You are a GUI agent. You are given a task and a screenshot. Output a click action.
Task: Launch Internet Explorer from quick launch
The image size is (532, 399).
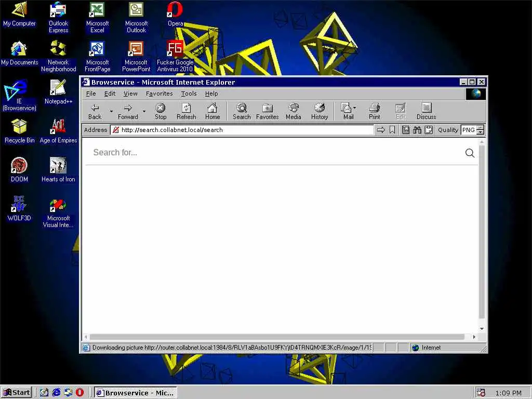(x=56, y=393)
